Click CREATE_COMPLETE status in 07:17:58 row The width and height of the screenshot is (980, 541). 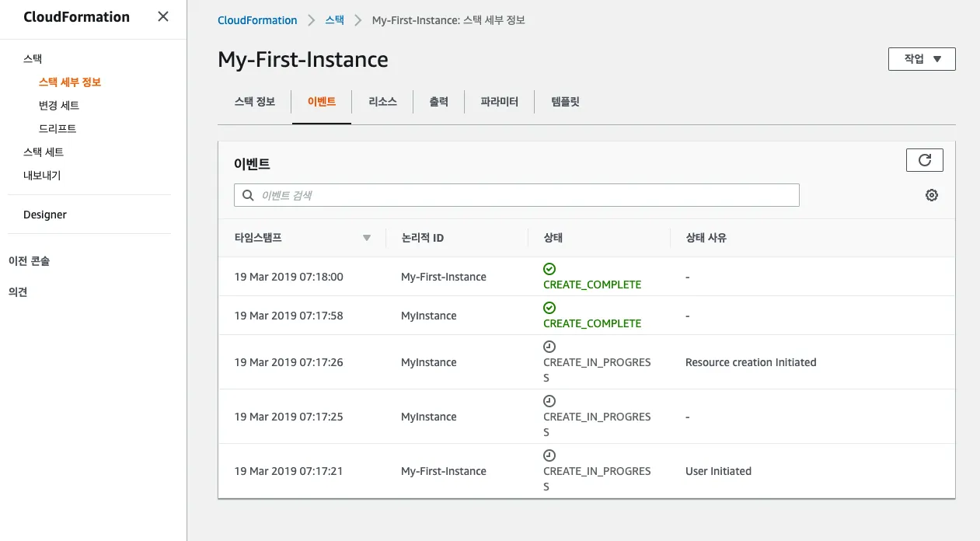(592, 323)
